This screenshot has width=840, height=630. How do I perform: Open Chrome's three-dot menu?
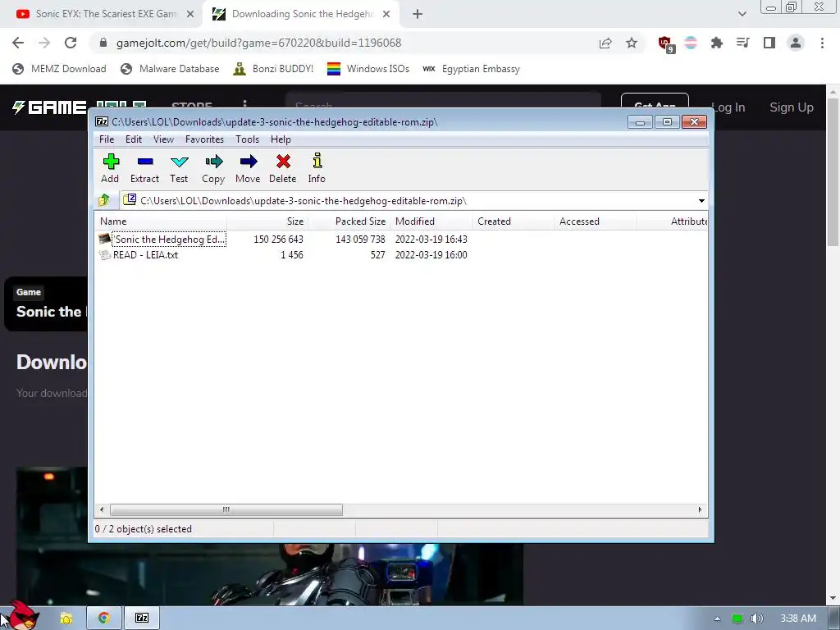822,43
